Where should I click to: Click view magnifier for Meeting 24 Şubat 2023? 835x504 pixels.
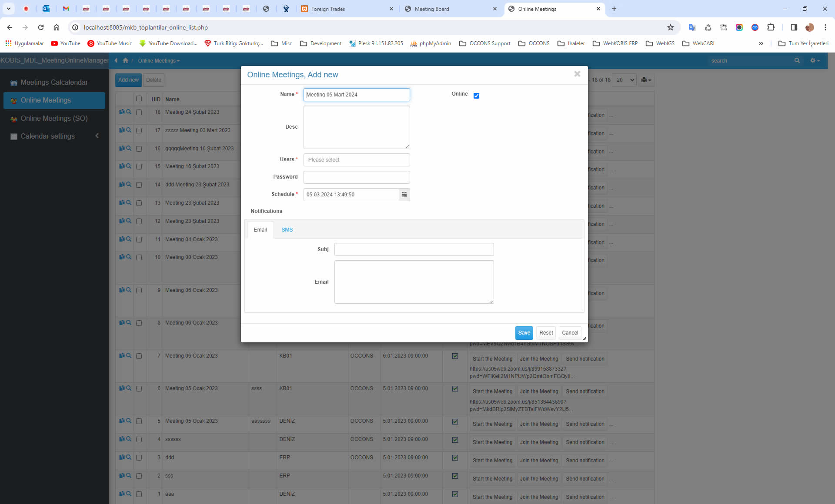coord(129,112)
